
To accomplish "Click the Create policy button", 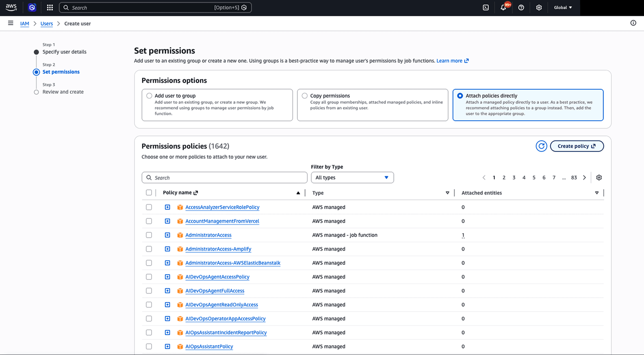I will pyautogui.click(x=577, y=146).
